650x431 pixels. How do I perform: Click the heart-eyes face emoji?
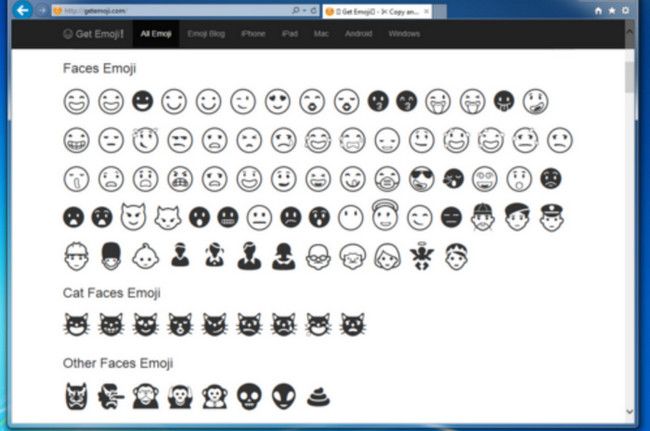[x=277, y=101]
